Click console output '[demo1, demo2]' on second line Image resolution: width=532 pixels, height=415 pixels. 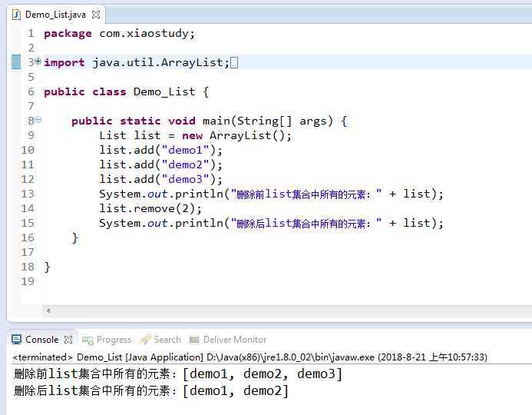(236, 391)
